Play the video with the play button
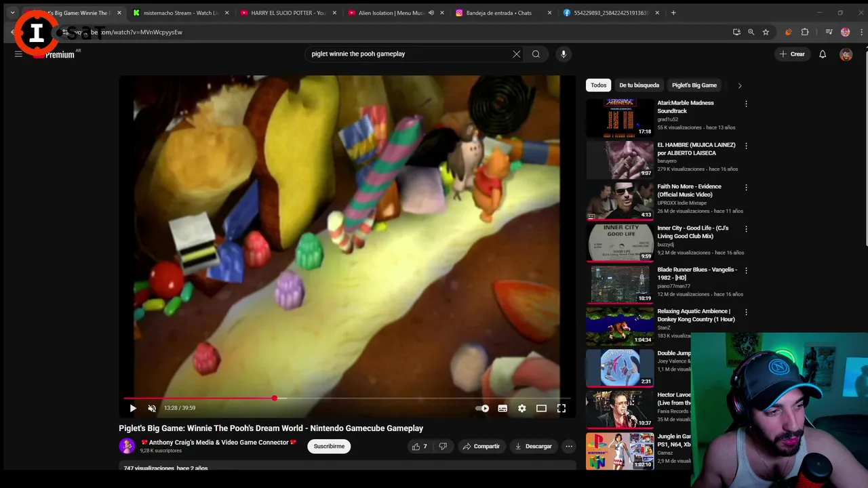The height and width of the screenshot is (488, 868). [133, 408]
